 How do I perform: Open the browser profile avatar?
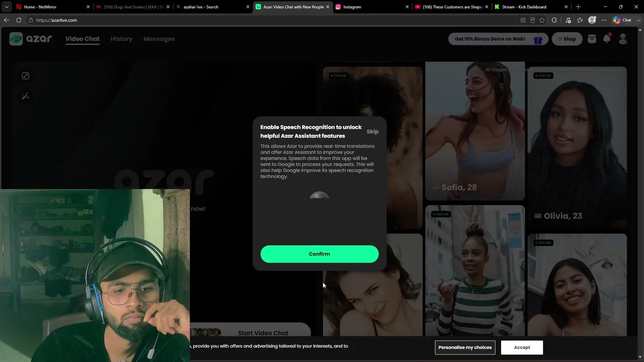click(x=592, y=20)
